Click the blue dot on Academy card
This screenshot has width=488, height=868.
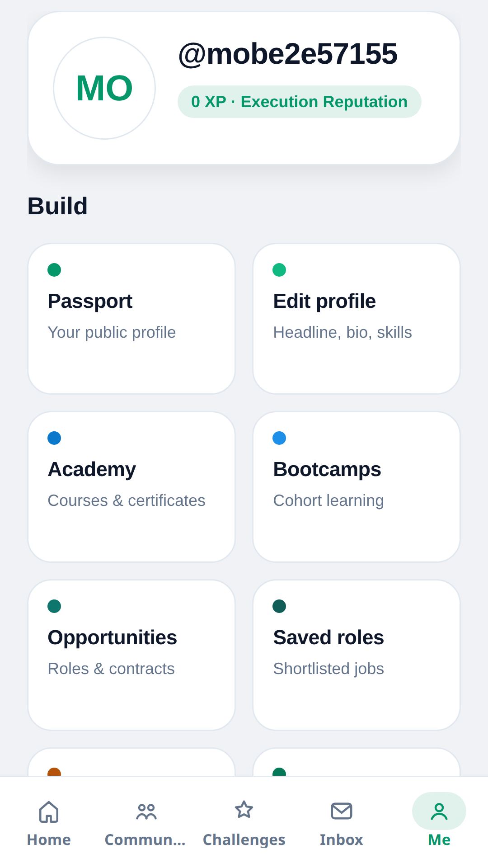(x=54, y=438)
